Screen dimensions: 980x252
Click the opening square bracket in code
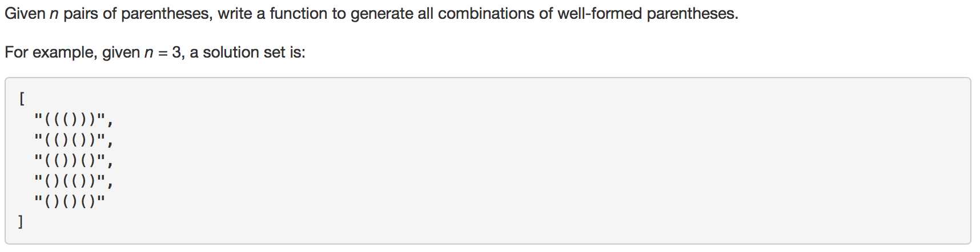pos(22,99)
